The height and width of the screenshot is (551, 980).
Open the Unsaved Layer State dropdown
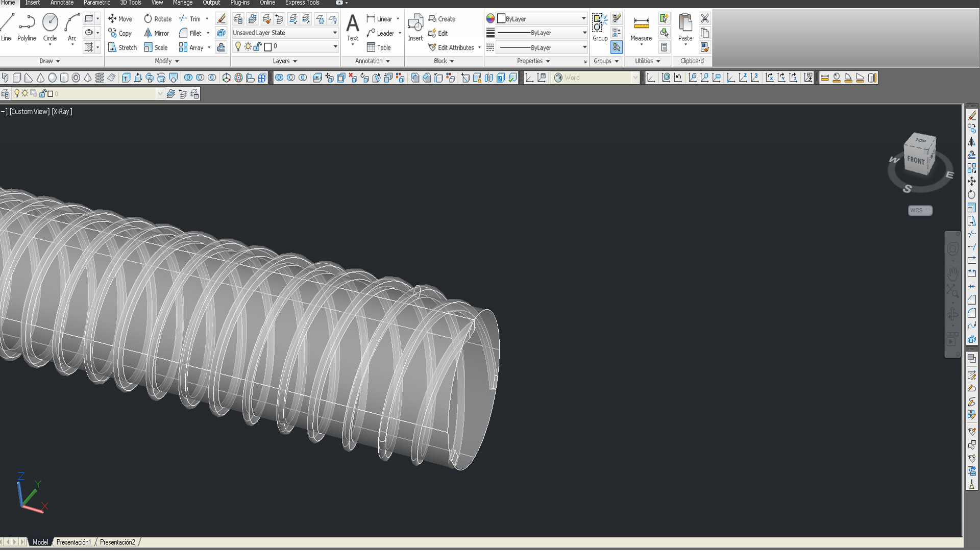285,33
